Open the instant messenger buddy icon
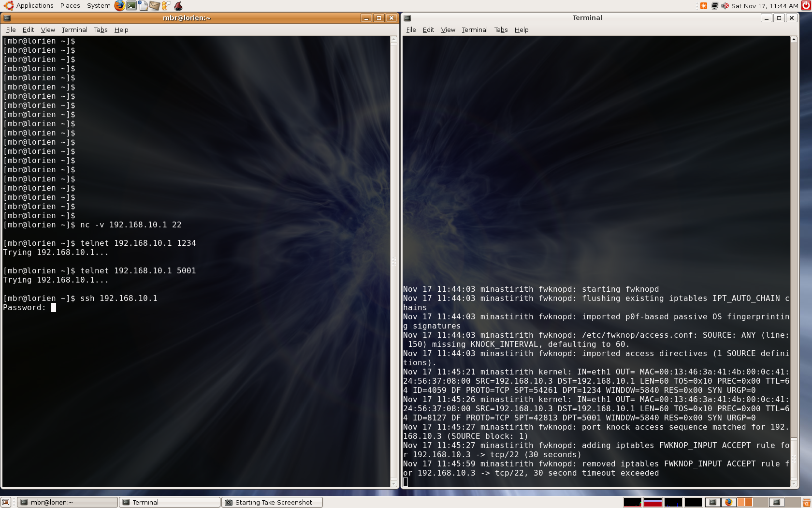812x508 pixels. pos(166,6)
